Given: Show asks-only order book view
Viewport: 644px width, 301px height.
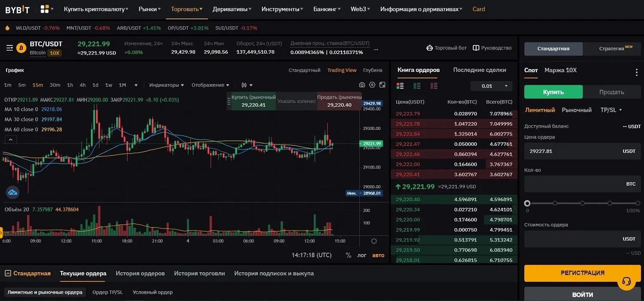Looking at the screenshot, I should click(434, 86).
